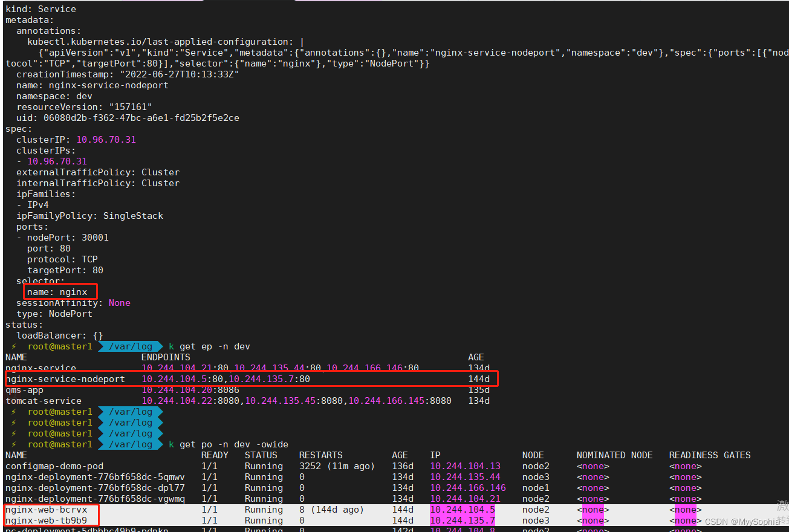This screenshot has height=532, width=789.
Task: Select highlighted IP 10.244.135.7 in nginx-web-tb9b9 row
Action: [463, 521]
